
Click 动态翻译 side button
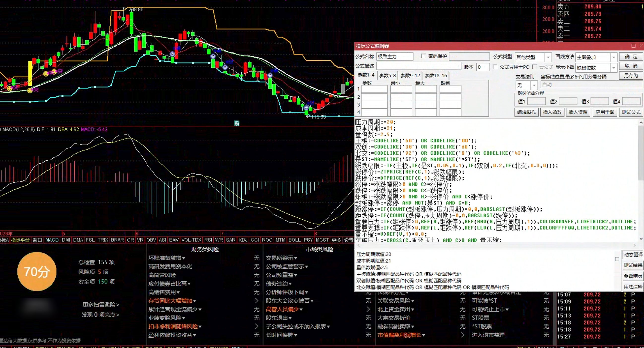coord(633,255)
